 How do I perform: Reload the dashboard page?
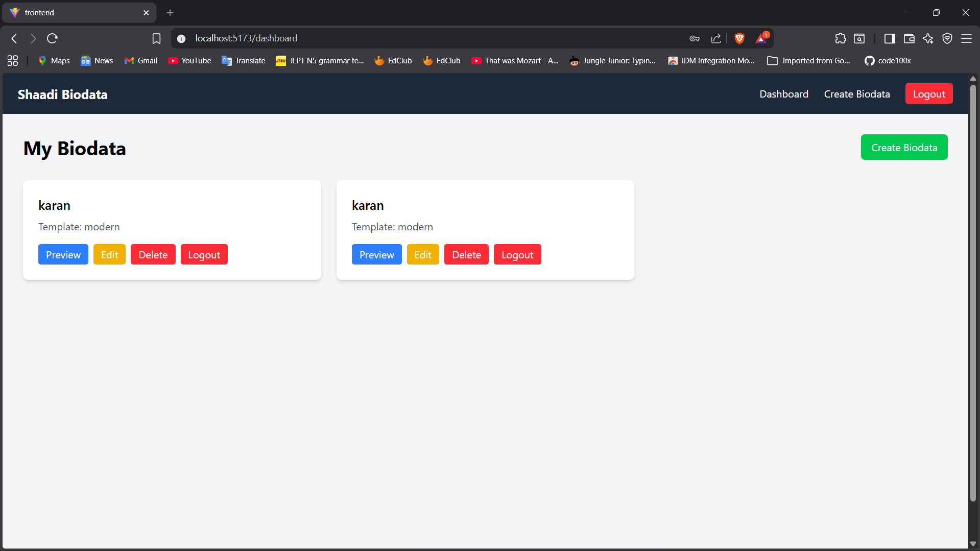(52, 38)
